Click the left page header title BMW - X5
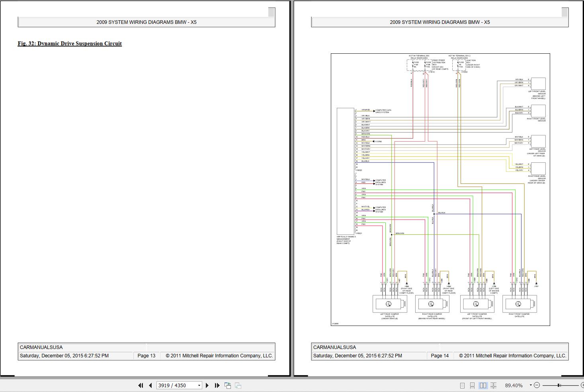 [146, 22]
